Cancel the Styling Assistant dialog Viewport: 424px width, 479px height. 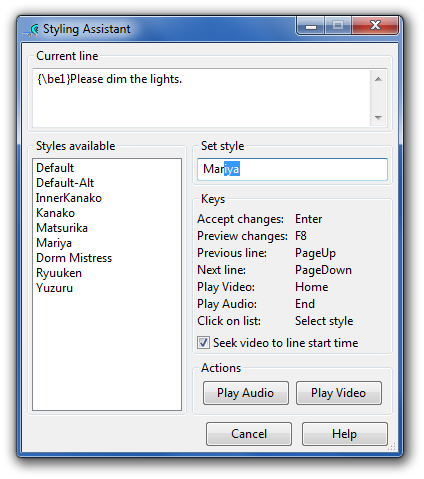point(249,434)
